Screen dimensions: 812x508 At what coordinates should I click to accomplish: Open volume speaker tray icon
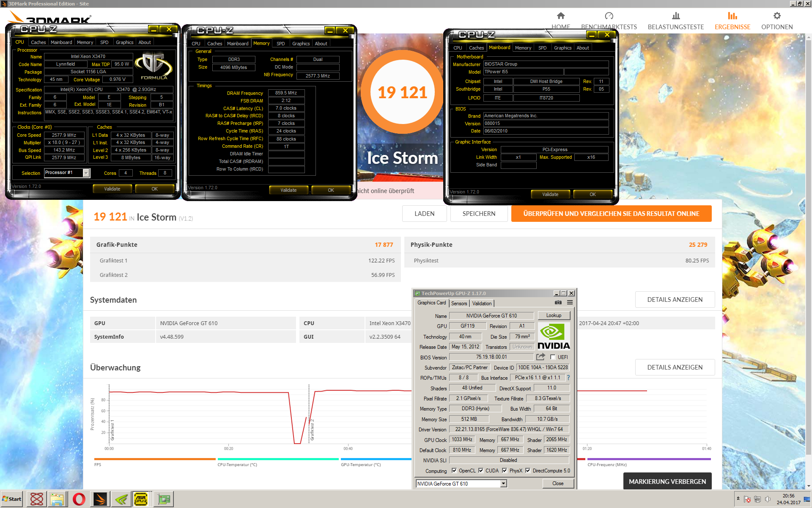click(x=768, y=499)
